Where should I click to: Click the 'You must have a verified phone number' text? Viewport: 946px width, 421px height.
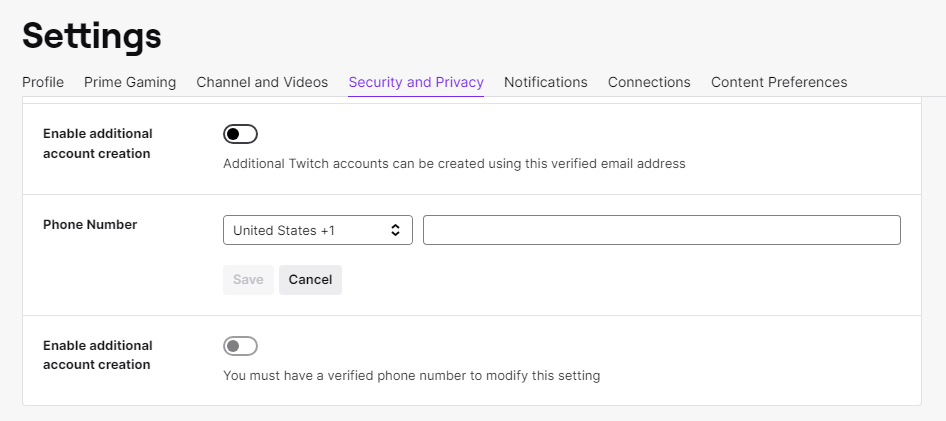(411, 376)
